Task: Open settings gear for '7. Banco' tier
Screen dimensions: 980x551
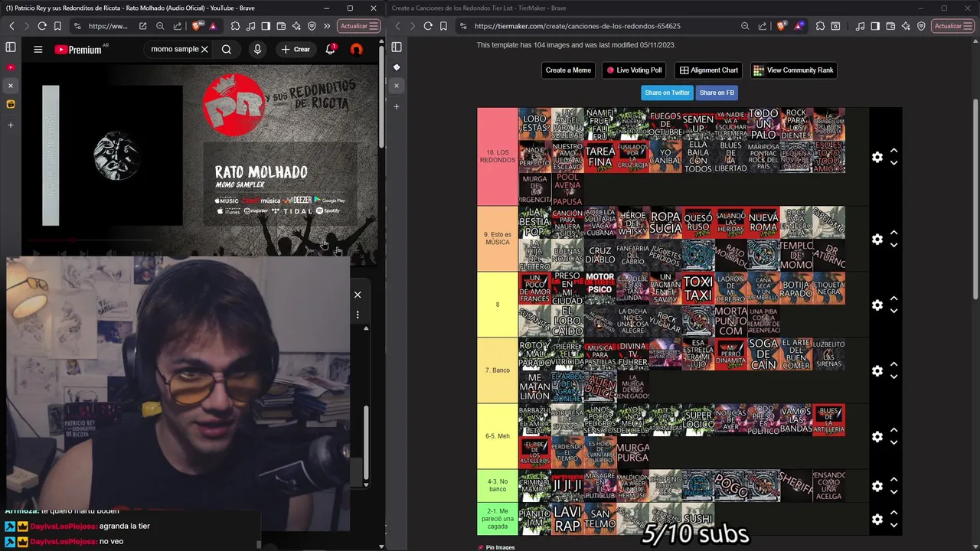Action: pos(877,370)
